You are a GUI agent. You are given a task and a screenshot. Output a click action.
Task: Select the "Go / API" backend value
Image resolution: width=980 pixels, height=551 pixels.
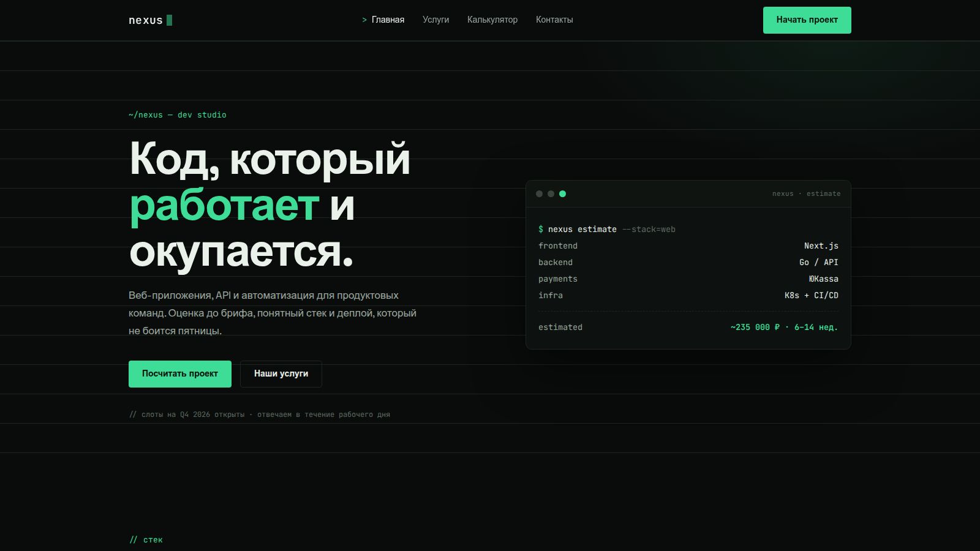pos(819,263)
